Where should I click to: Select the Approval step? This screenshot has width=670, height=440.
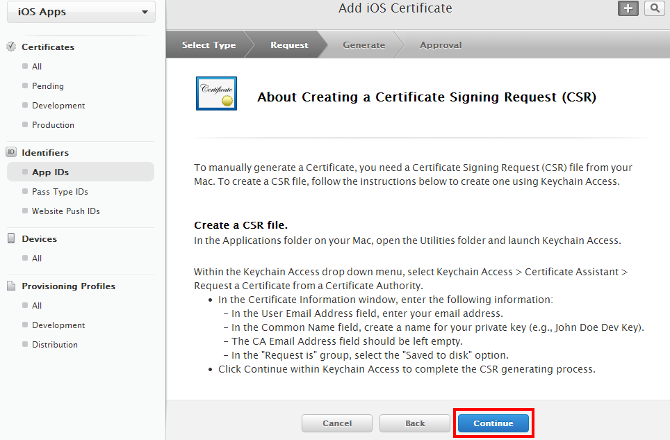(441, 45)
